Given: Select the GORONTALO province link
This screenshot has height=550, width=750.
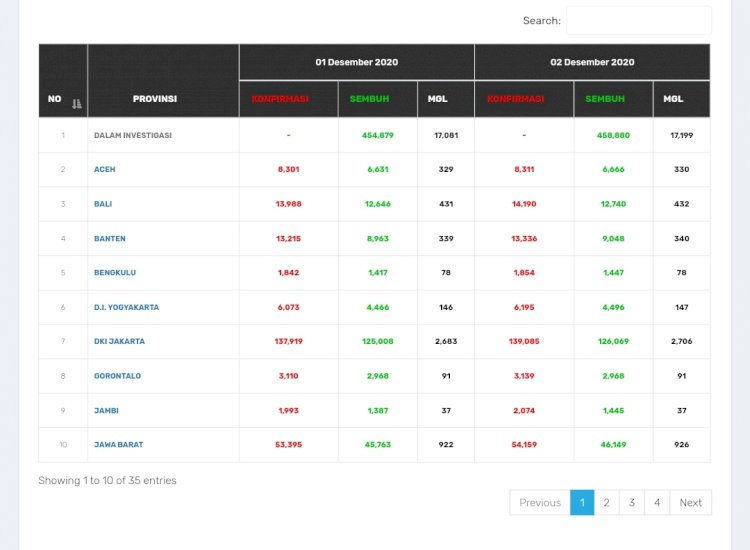Looking at the screenshot, I should 117,376.
